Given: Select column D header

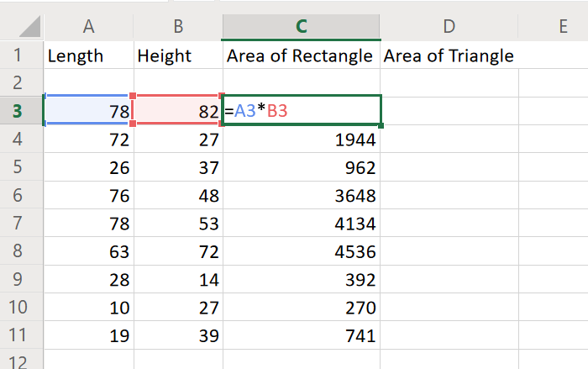Looking at the screenshot, I should click(449, 27).
